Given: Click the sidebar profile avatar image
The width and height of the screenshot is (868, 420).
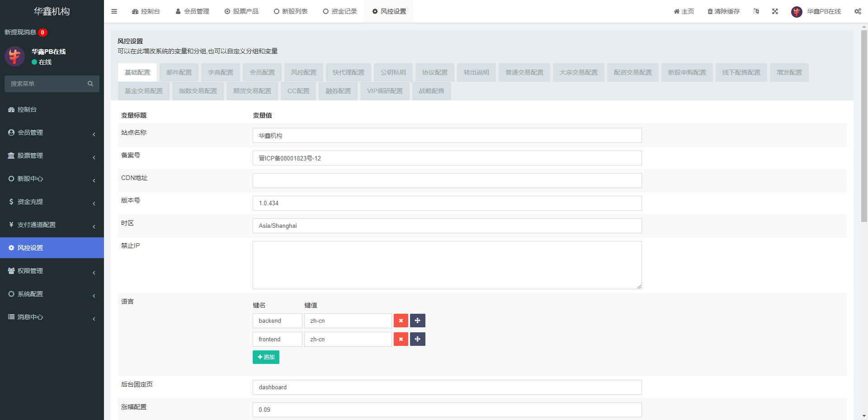Looking at the screenshot, I should tap(14, 56).
